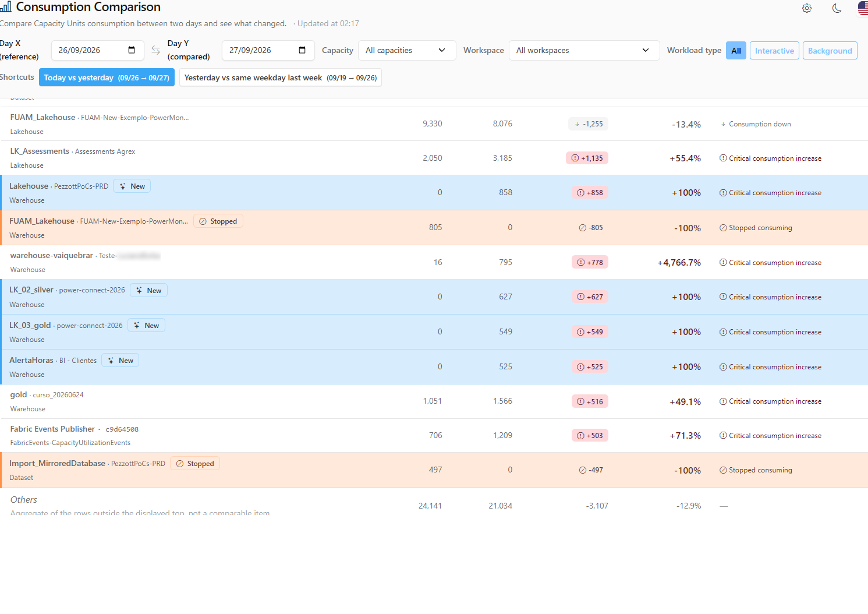Click the sparkle icon in AlertaHoras New badge

(111, 361)
